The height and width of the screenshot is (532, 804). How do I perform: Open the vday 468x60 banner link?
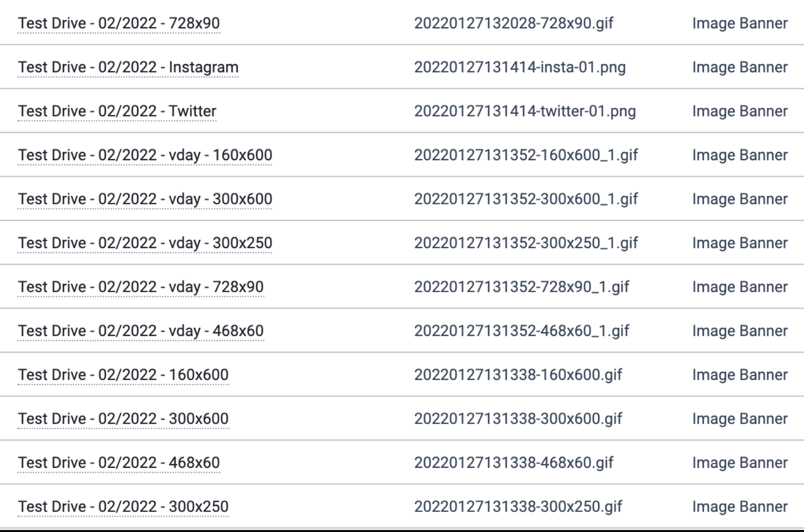click(x=141, y=331)
